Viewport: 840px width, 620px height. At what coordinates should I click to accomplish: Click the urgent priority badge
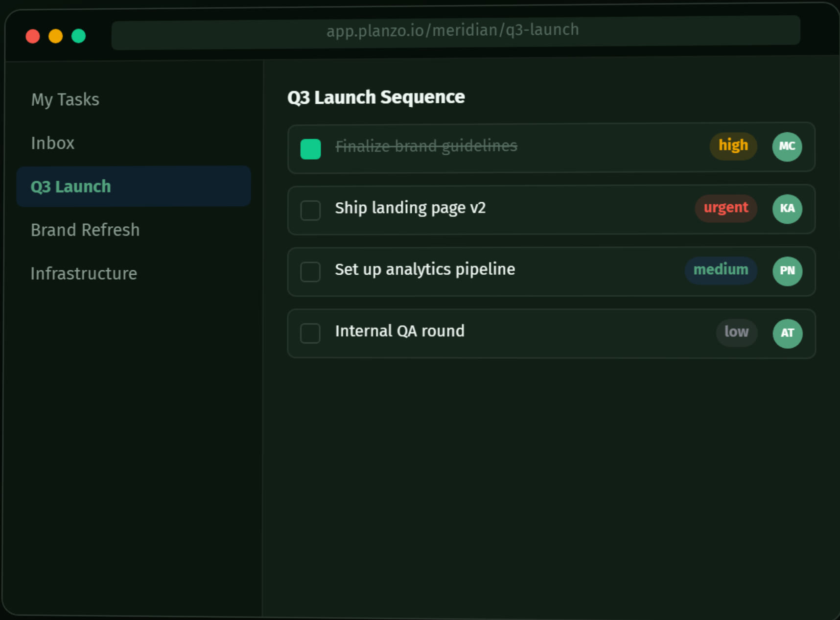click(725, 208)
